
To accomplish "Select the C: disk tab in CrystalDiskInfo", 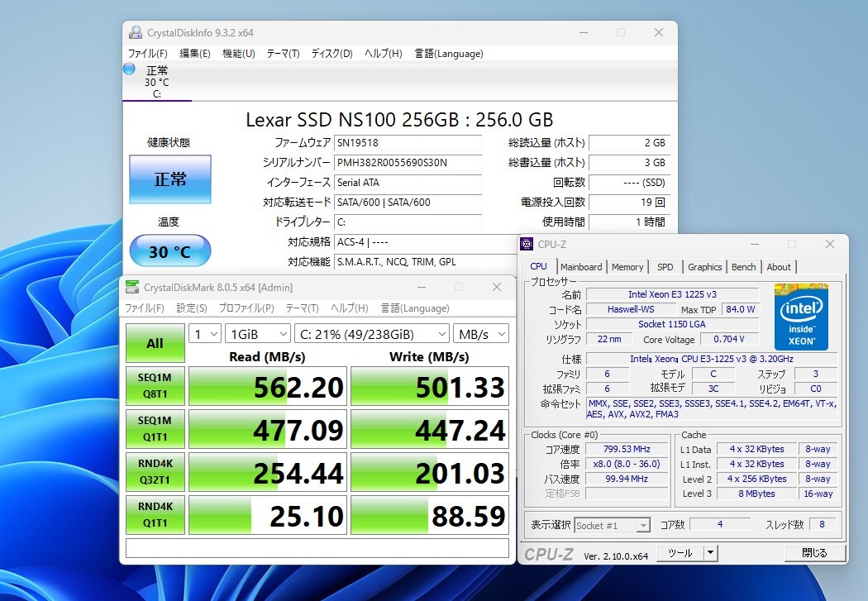I will (x=157, y=82).
